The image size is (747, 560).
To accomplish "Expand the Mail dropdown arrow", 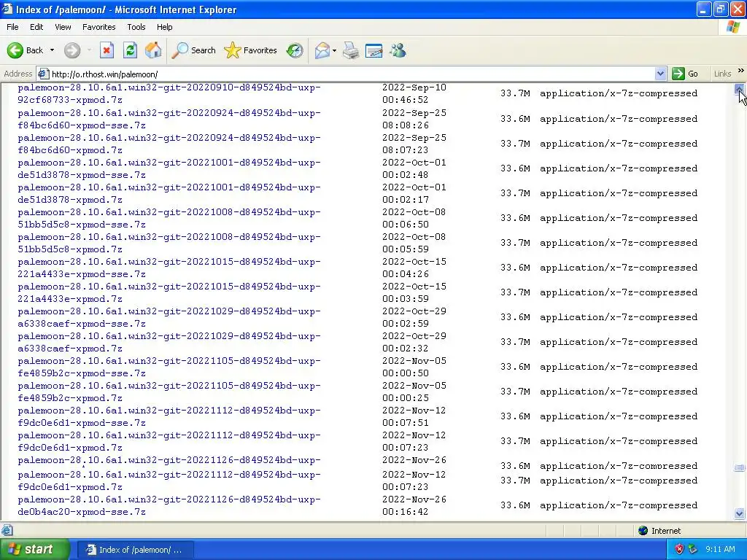I will point(334,50).
